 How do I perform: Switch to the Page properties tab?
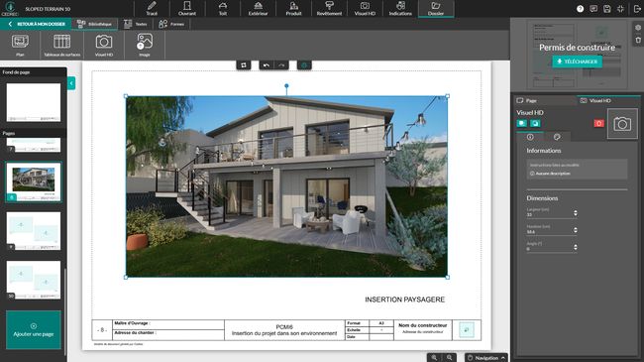545,100
